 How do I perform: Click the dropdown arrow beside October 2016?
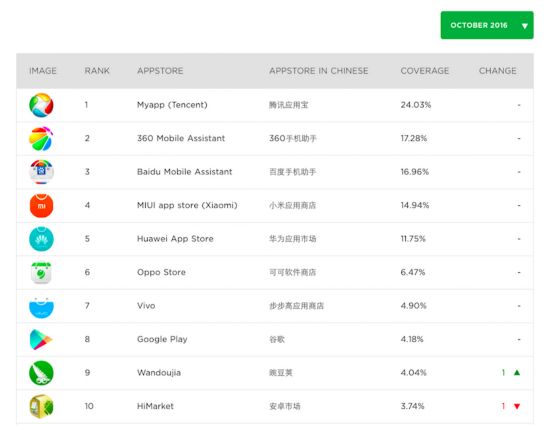(524, 26)
